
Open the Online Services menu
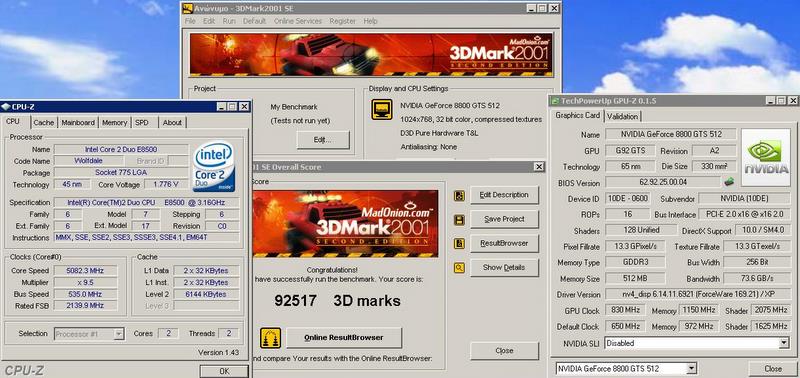pyautogui.click(x=298, y=21)
